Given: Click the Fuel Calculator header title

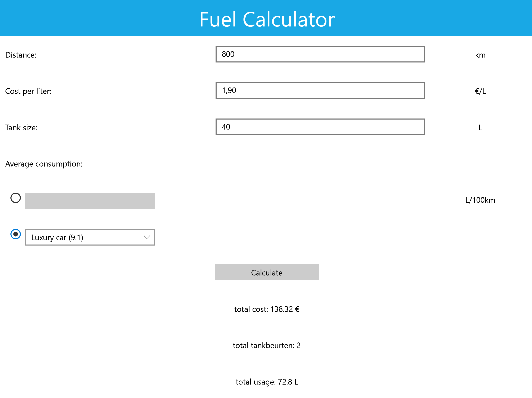Looking at the screenshot, I should 267,19.
